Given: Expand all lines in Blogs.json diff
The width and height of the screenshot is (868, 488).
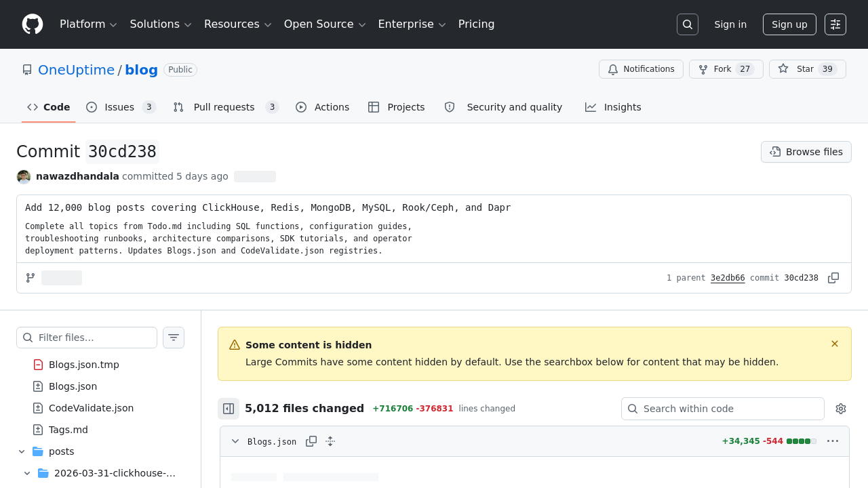Looking at the screenshot, I should [330, 441].
